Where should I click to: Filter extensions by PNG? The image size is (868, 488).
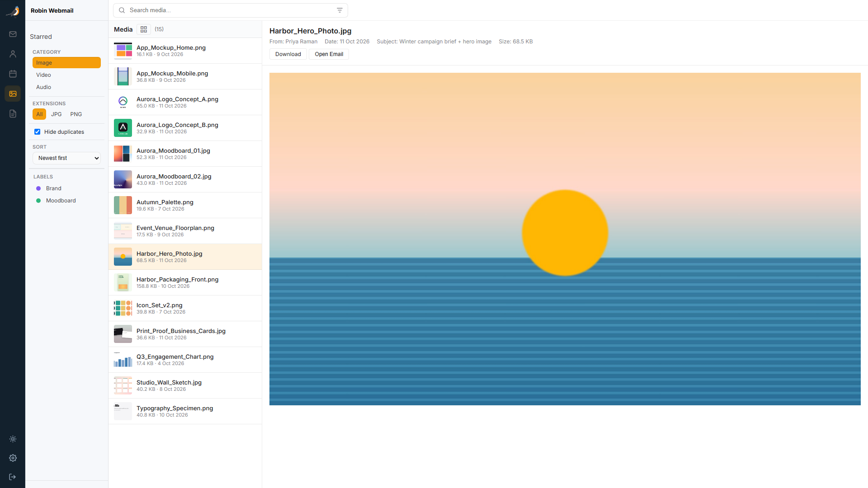76,114
